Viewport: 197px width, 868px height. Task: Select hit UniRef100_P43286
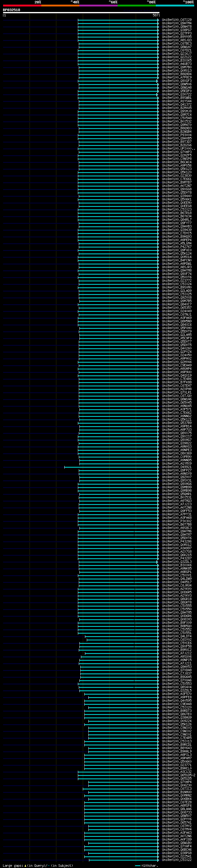[176, 542]
